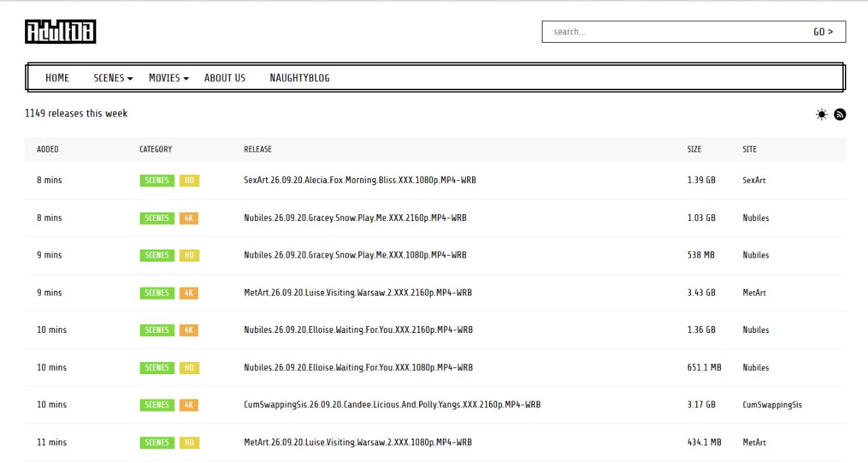
Task: Click HD tag in Gracey.Snow 1080p row
Action: click(x=189, y=256)
